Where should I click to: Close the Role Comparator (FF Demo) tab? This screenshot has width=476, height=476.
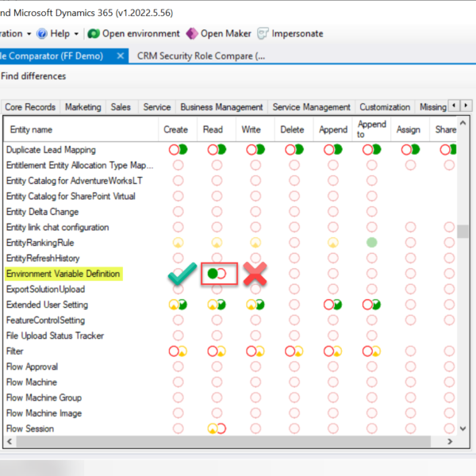[x=121, y=56]
